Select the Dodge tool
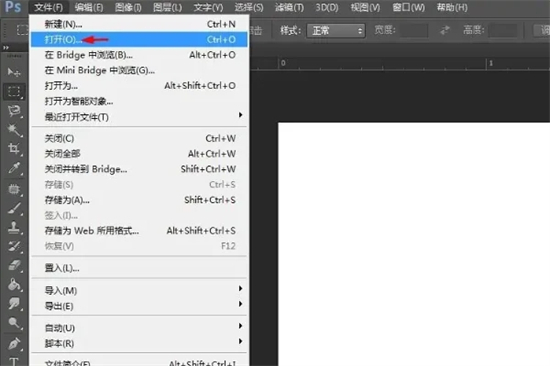Viewport: 550px width, 366px height. tap(14, 322)
